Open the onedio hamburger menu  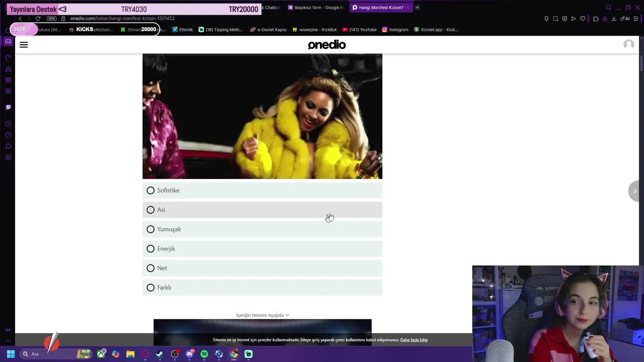24,45
